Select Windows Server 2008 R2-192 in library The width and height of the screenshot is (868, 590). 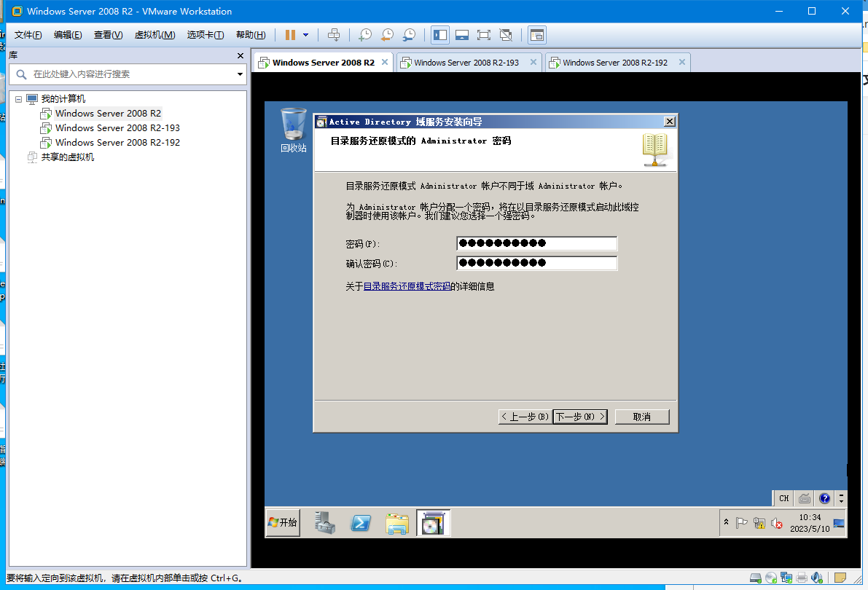[117, 142]
